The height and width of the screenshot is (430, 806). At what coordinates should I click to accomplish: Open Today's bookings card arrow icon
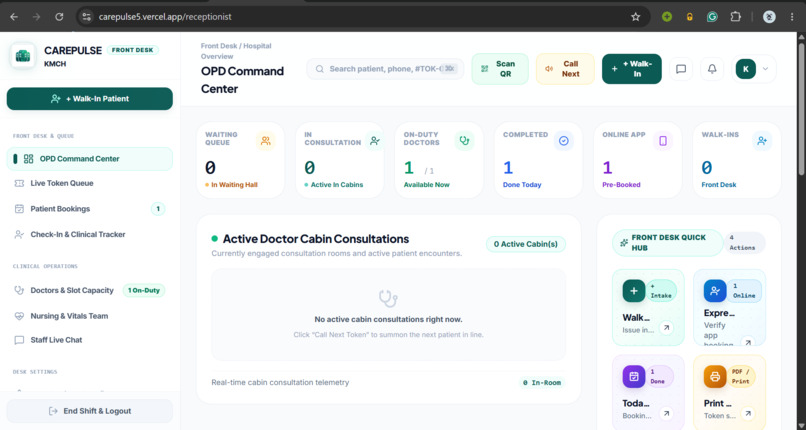(x=667, y=413)
